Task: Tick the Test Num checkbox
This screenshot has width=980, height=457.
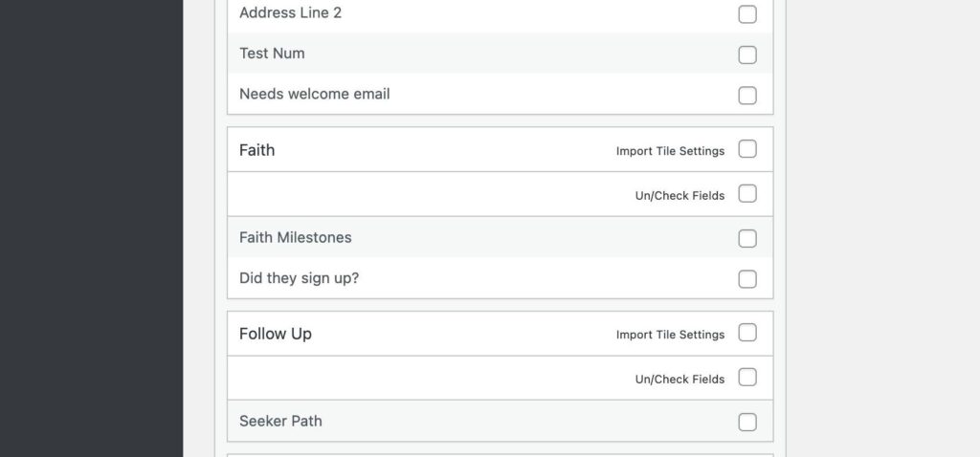Action: point(747,54)
